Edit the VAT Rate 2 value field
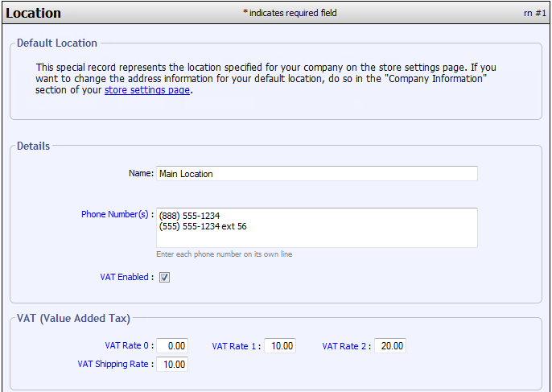The width and height of the screenshot is (552, 392). pos(390,346)
